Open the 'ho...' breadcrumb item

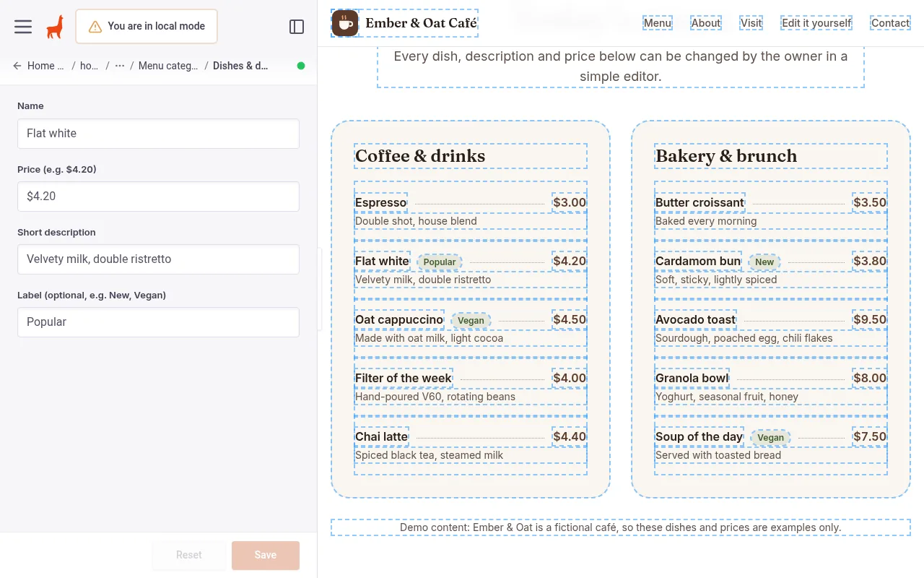pyautogui.click(x=90, y=66)
